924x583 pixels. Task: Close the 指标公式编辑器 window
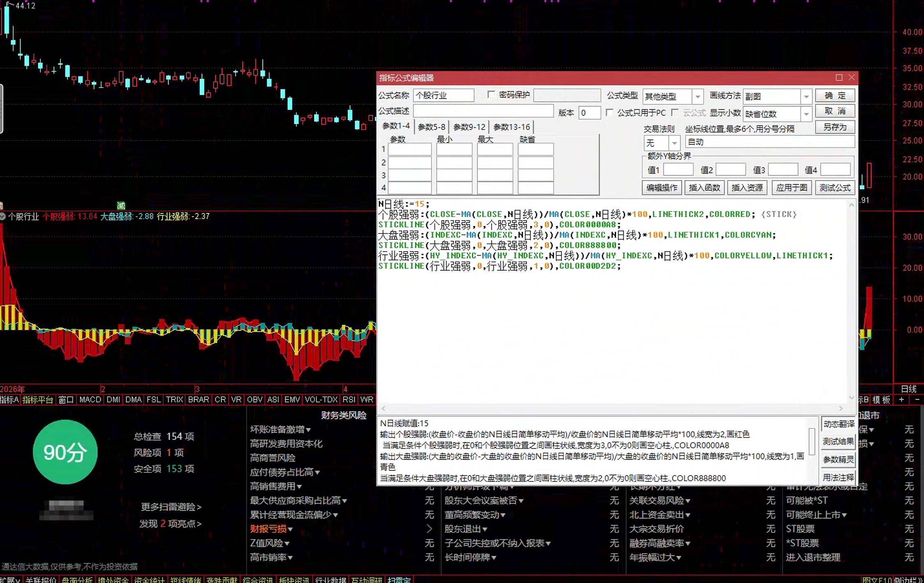coord(852,77)
